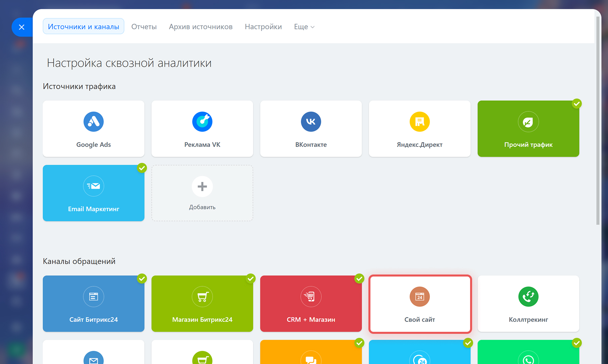Viewport: 608px width, 364px height.
Task: Open the green WhatsApp phone tile
Action: coord(528,352)
